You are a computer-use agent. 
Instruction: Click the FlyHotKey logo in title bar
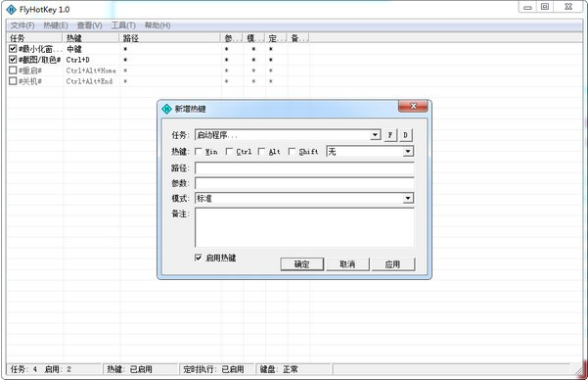point(11,10)
